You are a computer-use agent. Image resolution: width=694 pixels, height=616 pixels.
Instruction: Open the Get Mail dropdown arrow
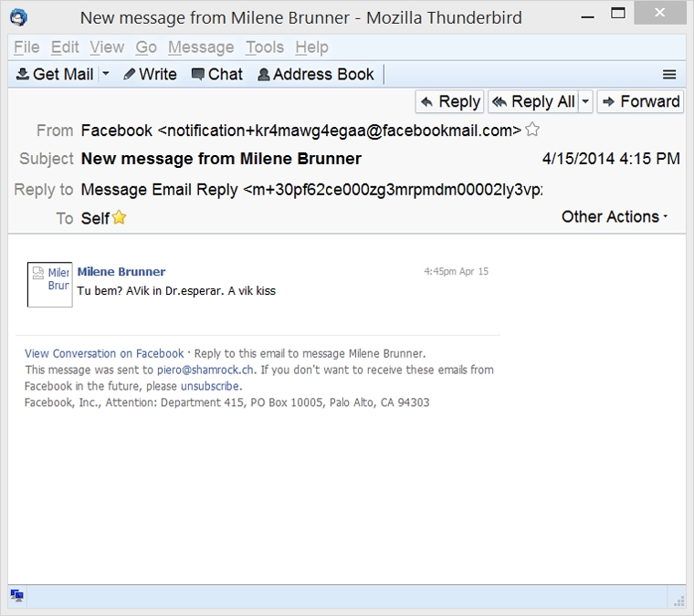click(106, 74)
